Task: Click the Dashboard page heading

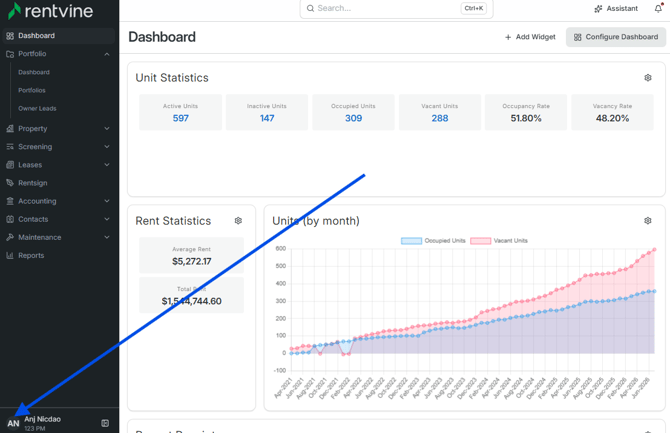Action: 162,37
